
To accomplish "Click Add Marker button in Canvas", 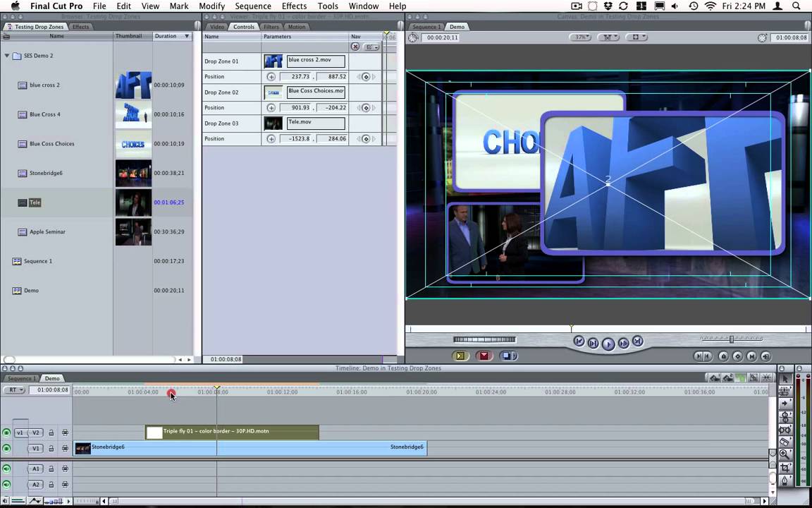I will 723,356.
